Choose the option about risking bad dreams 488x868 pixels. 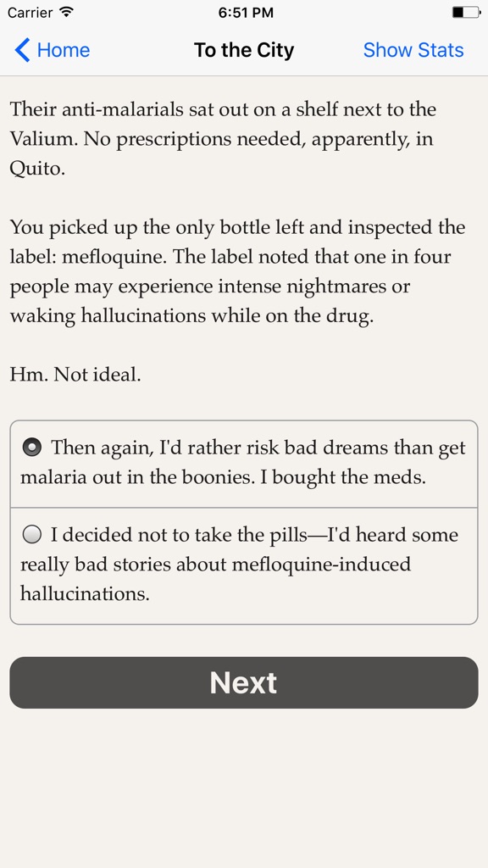point(244,464)
